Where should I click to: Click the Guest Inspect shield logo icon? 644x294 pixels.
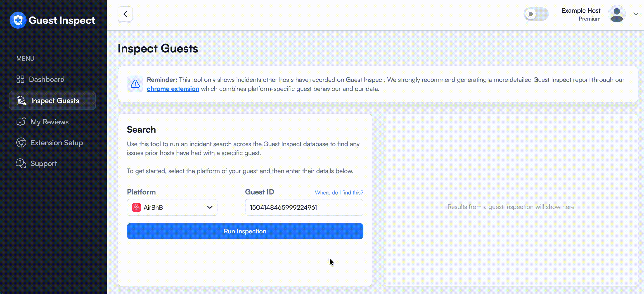[x=18, y=20]
